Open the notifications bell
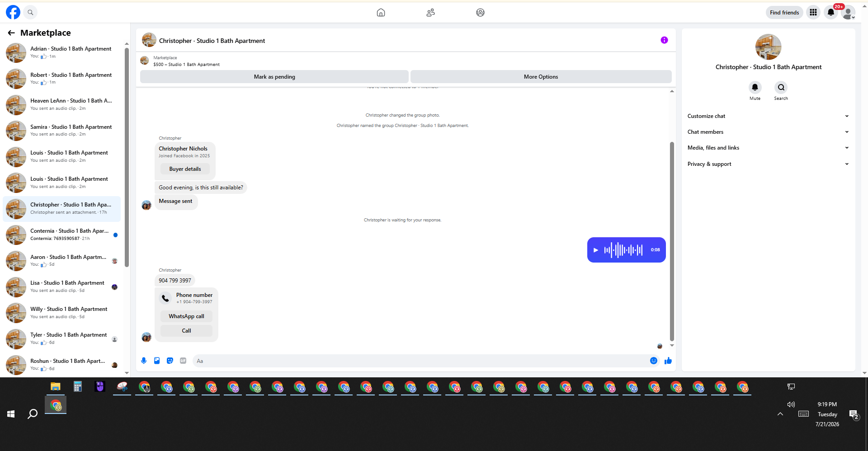 point(831,12)
